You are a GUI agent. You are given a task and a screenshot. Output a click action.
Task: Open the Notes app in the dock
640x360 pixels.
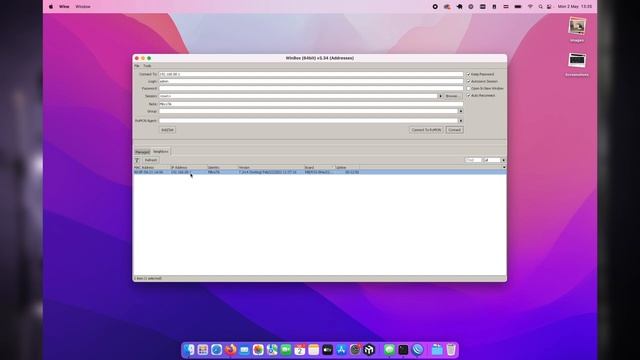(x=314, y=350)
